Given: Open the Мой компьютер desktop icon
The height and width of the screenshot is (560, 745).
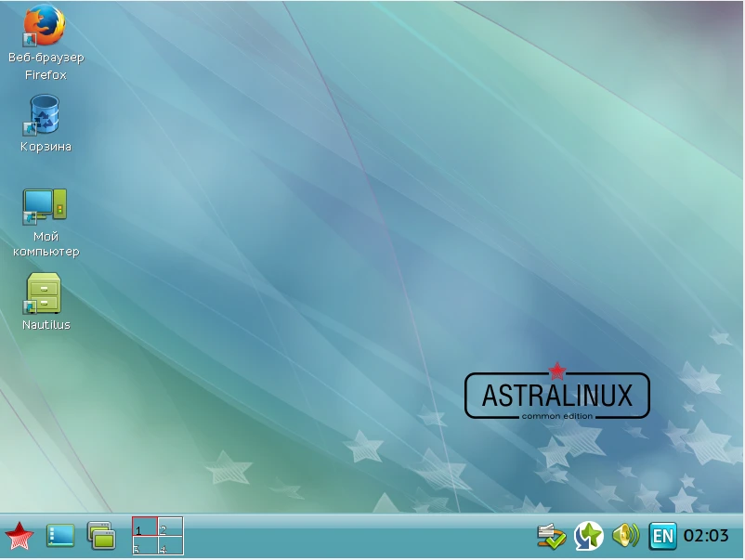Looking at the screenshot, I should [45, 206].
